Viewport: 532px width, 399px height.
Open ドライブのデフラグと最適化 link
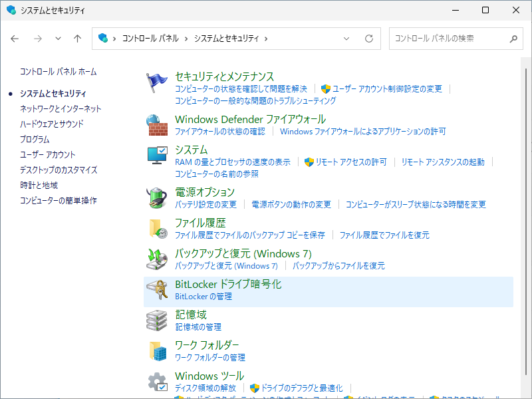(x=302, y=388)
